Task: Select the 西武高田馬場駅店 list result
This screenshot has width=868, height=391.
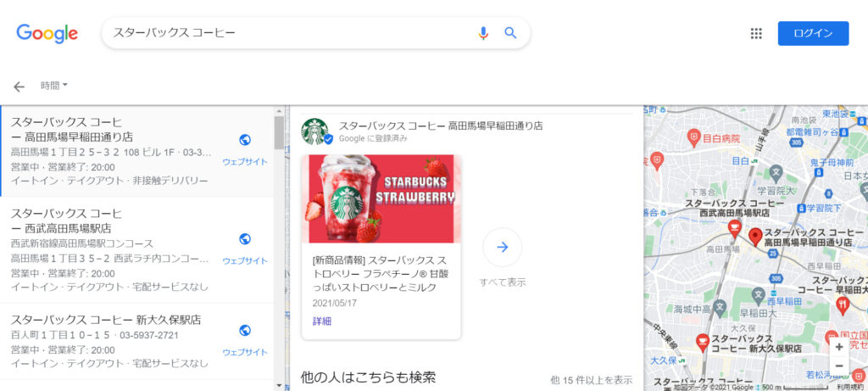Action: (136, 249)
